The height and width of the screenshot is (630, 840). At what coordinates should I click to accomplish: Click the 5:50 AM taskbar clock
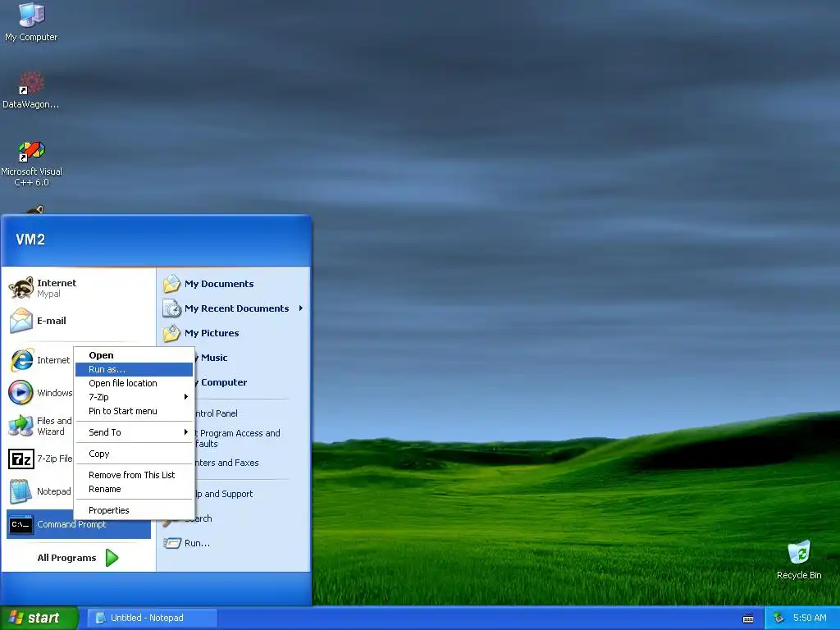(x=810, y=619)
